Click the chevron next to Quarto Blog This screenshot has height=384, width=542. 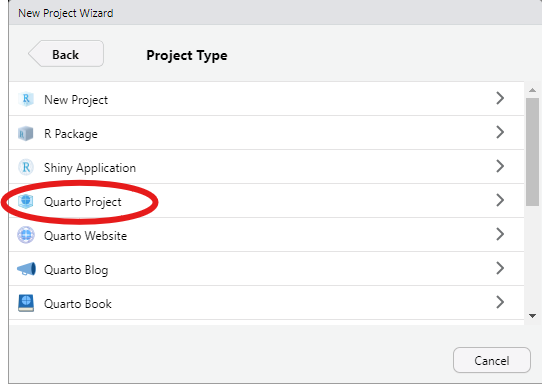pyautogui.click(x=500, y=268)
